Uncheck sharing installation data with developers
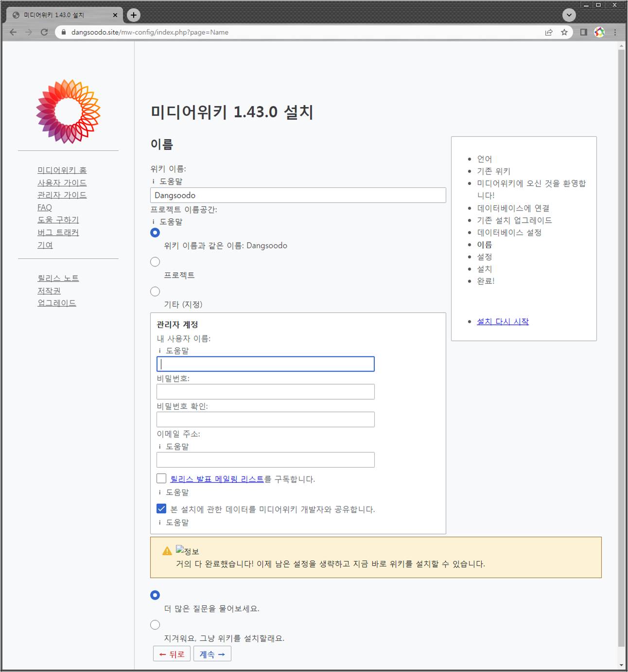628x672 pixels. click(x=161, y=509)
